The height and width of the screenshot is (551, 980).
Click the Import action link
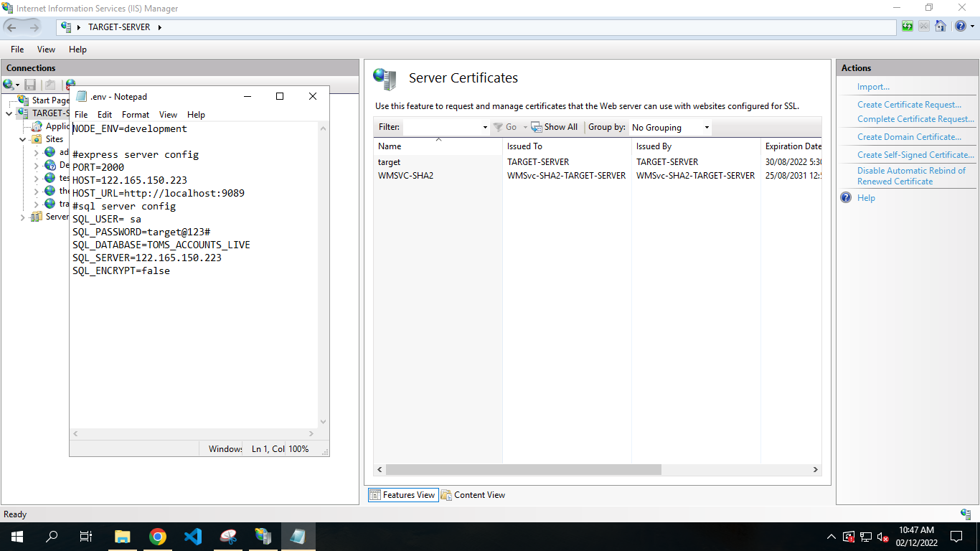[873, 87]
